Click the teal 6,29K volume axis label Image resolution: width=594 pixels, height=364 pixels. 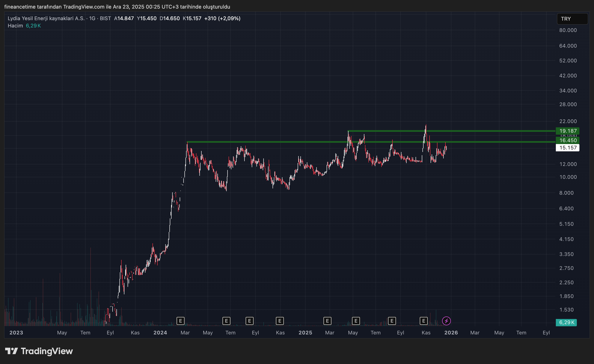click(x=566, y=322)
